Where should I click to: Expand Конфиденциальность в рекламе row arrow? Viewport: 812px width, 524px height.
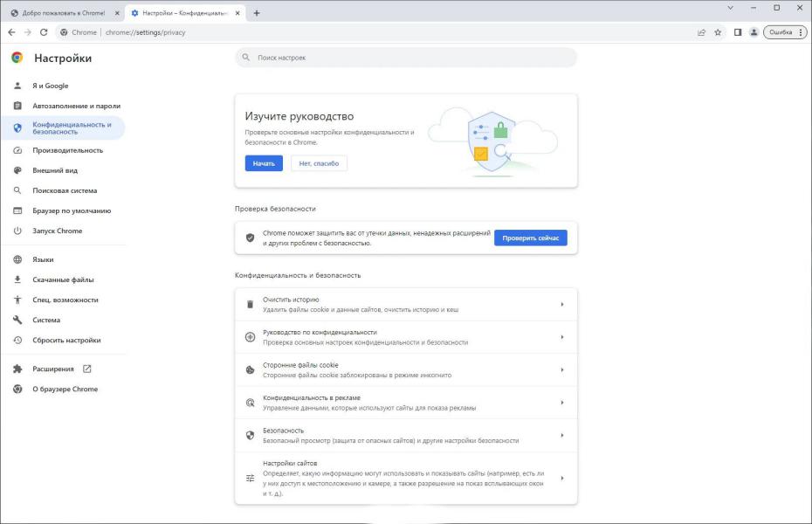pos(562,403)
